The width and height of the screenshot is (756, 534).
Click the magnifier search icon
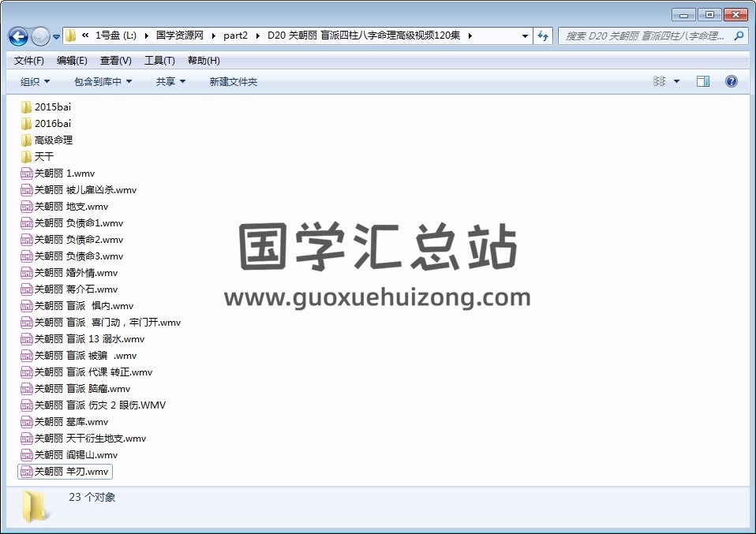pyautogui.click(x=739, y=35)
